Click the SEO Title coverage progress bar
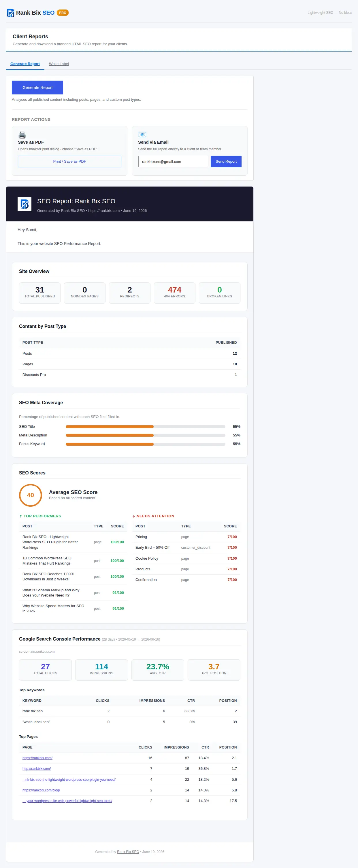Viewport: 358px width, 868px height. pyautogui.click(x=146, y=427)
